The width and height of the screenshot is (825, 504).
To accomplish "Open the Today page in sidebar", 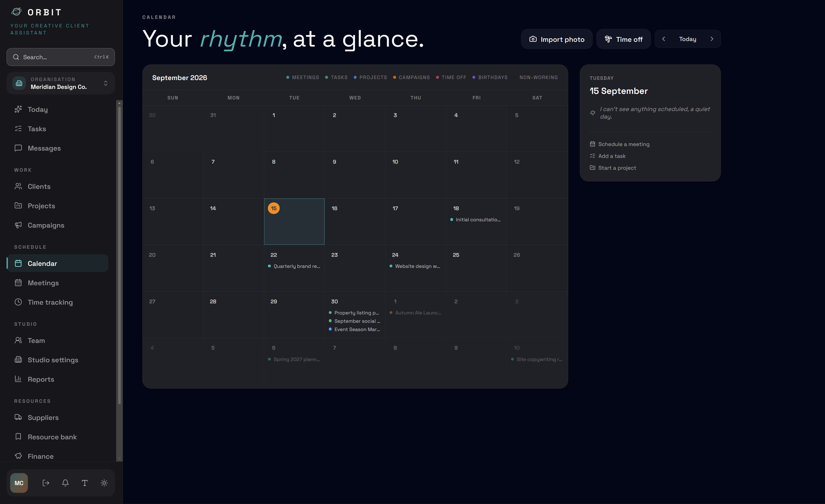I will coord(57,109).
